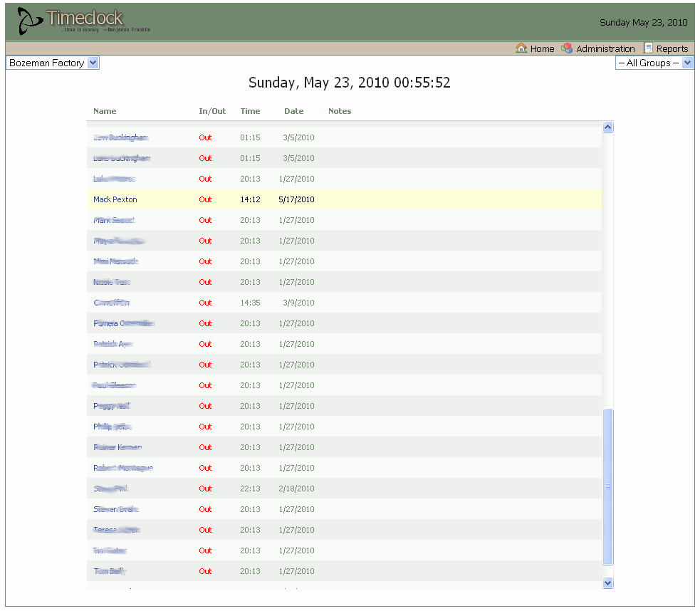Click the Sunday May 23, 2010 header date

point(643,22)
